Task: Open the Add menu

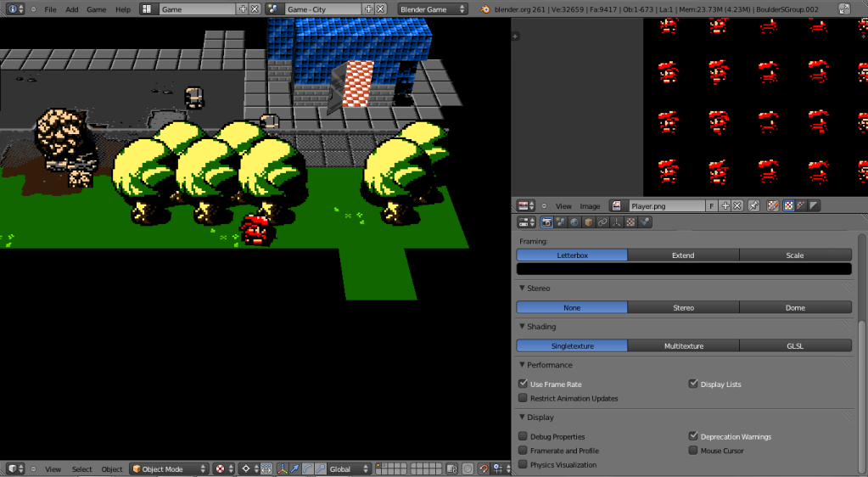Action: tap(72, 9)
